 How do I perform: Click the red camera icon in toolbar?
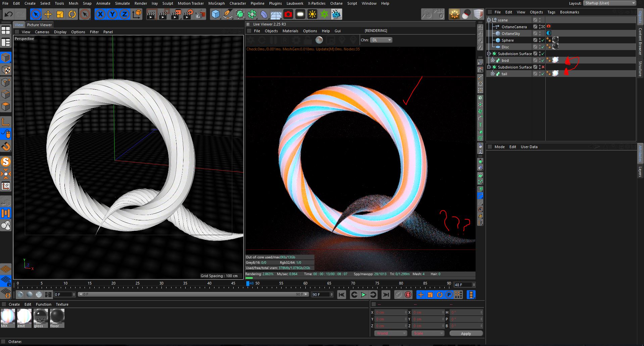[x=288, y=14]
